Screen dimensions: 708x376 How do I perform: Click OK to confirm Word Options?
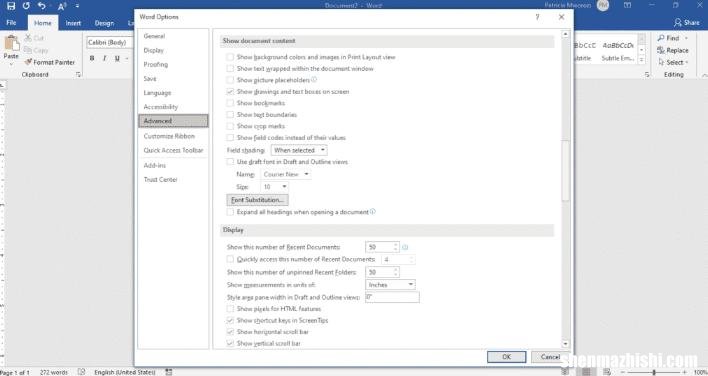[x=507, y=357]
